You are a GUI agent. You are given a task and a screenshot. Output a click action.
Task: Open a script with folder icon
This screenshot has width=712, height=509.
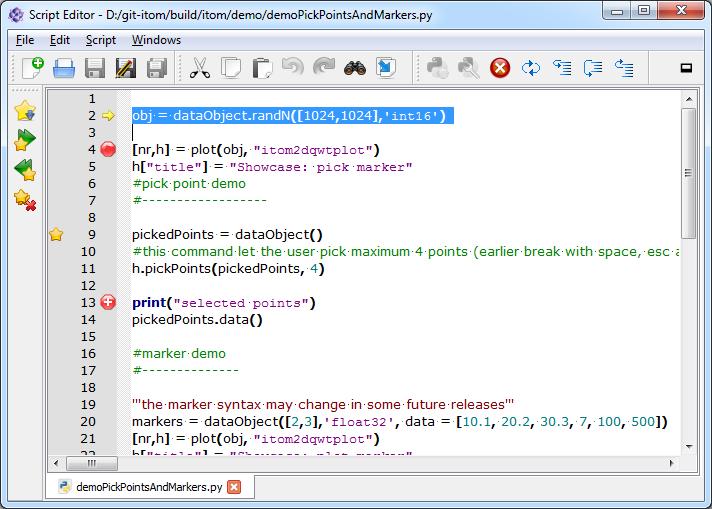pyautogui.click(x=64, y=68)
